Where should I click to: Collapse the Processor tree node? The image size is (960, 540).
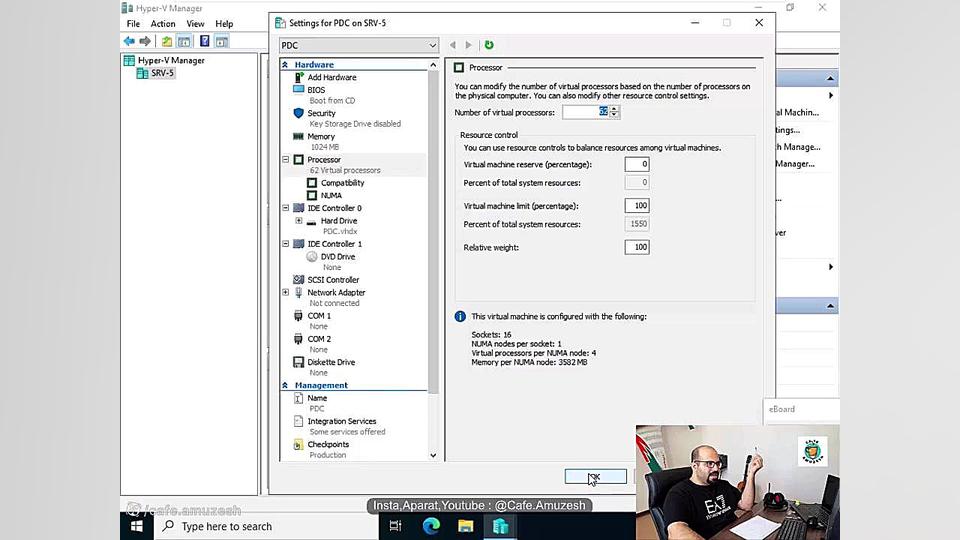[x=286, y=159]
